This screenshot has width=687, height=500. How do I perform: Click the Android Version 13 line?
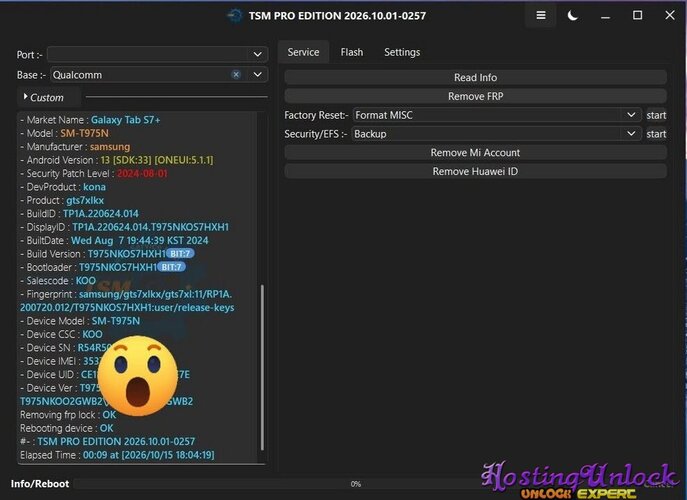coord(117,160)
